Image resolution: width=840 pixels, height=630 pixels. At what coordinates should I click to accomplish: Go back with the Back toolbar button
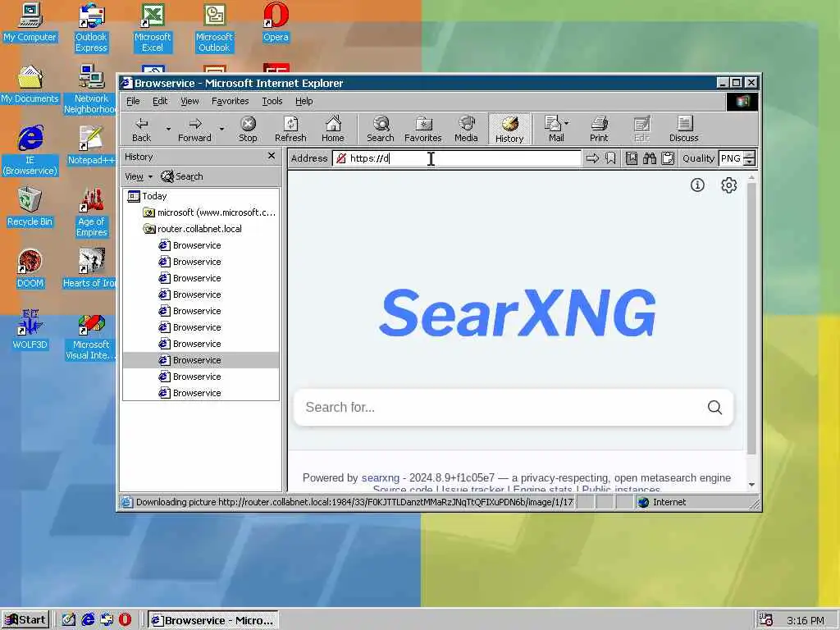click(141, 129)
